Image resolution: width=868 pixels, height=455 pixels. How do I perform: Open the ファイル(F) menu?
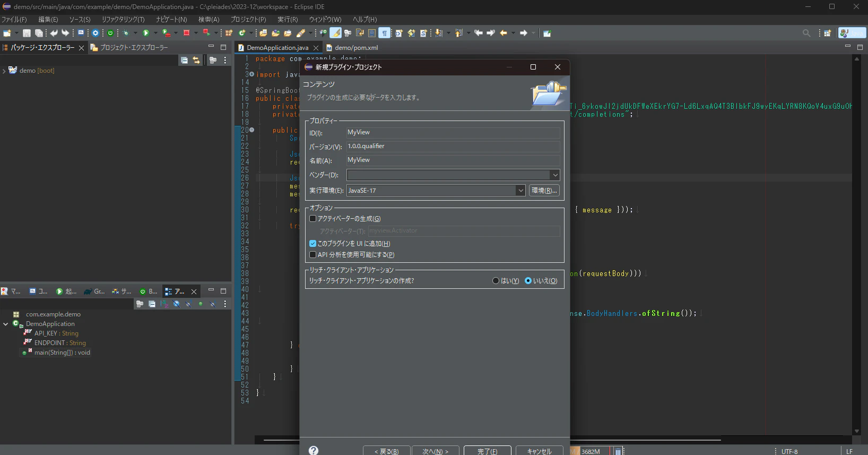(14, 19)
